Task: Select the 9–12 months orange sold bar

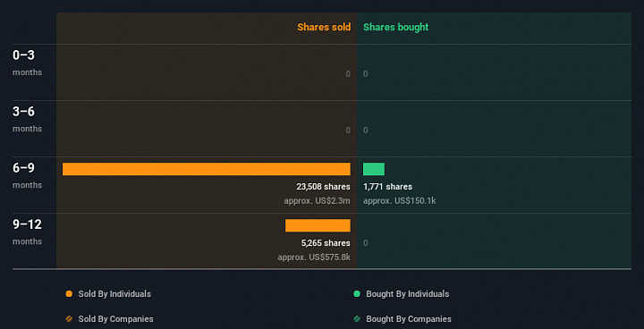Action: point(318,225)
